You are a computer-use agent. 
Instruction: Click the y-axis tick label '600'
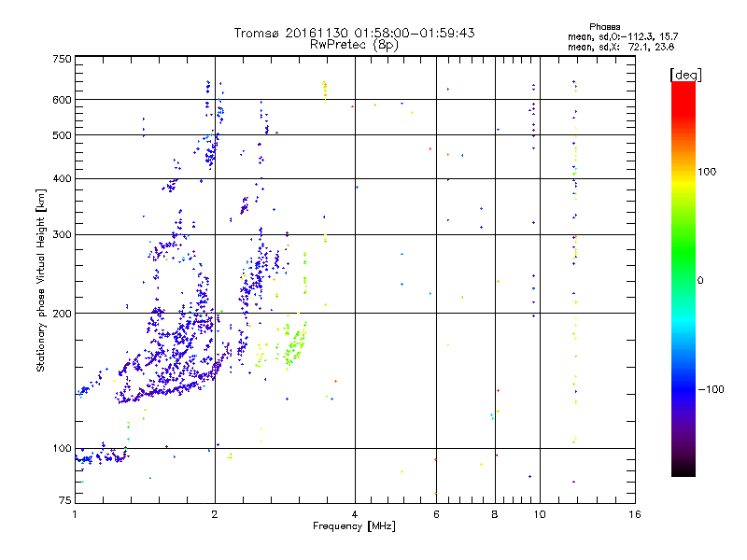62,100
